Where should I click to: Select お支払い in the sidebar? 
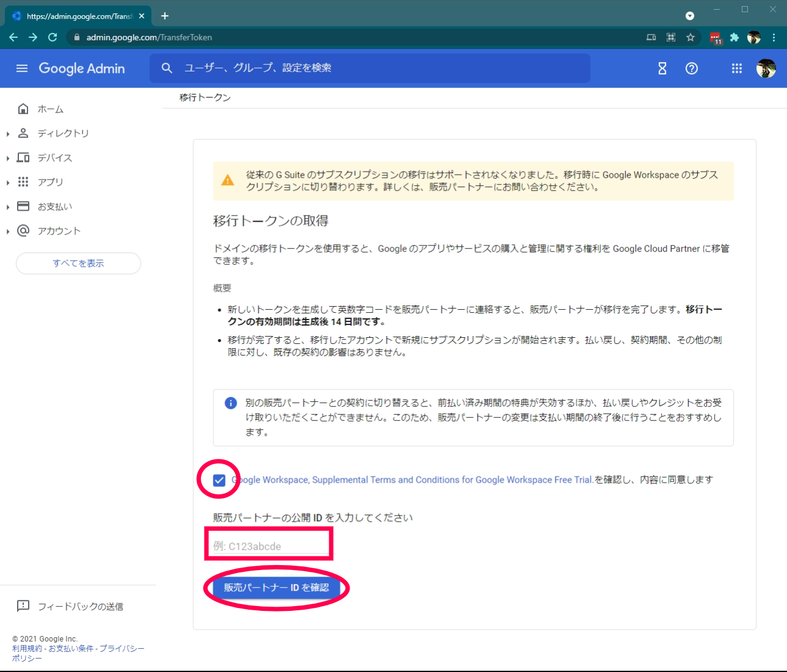(55, 206)
